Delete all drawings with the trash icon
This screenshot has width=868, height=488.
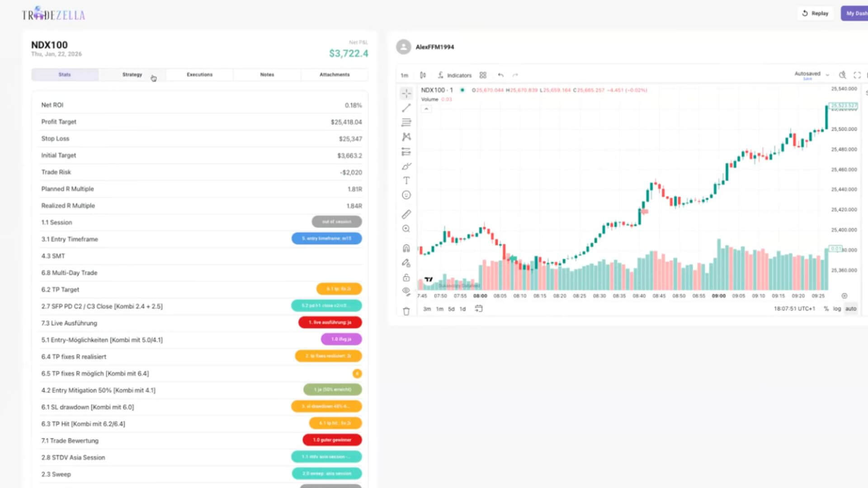(406, 311)
